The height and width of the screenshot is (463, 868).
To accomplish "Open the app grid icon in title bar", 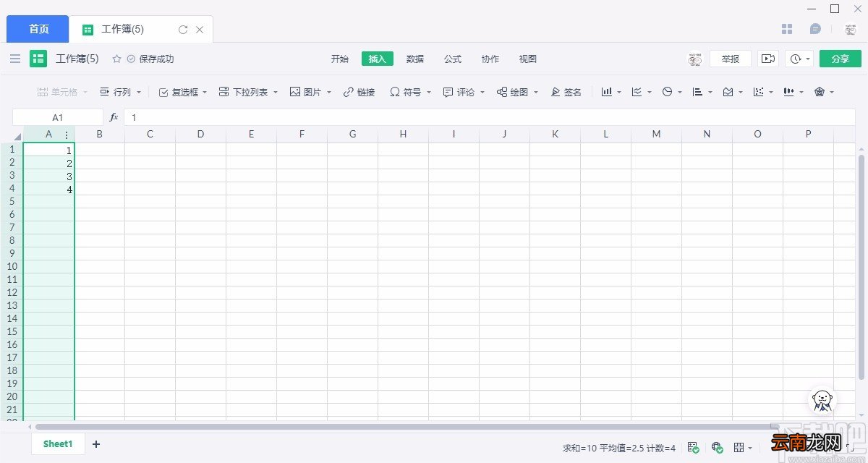I will (788, 29).
